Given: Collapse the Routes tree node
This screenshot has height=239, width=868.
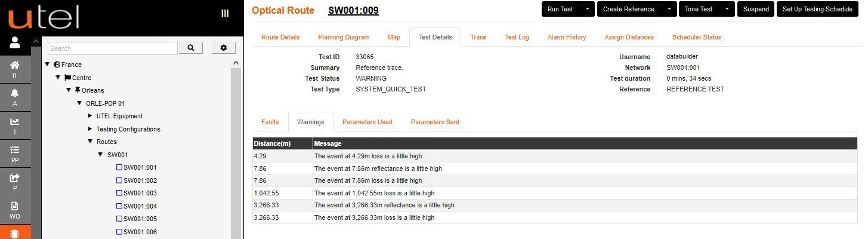Looking at the screenshot, I should [x=90, y=142].
